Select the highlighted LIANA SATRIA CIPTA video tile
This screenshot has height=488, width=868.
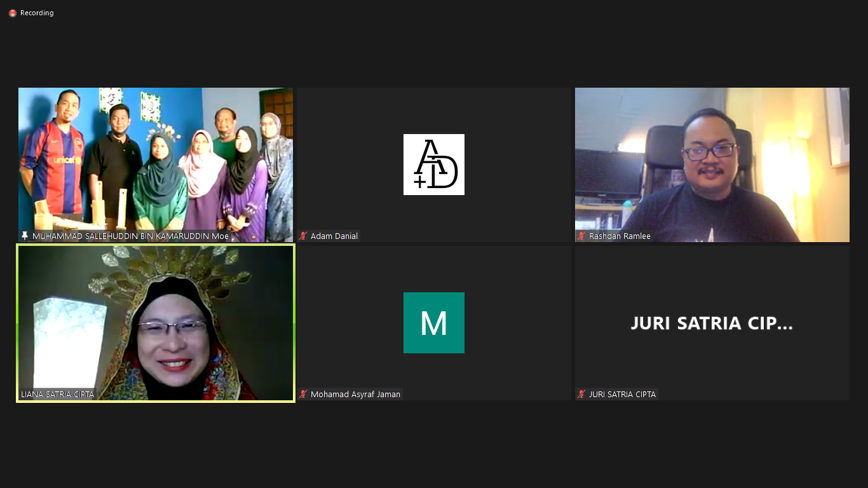pos(156,318)
